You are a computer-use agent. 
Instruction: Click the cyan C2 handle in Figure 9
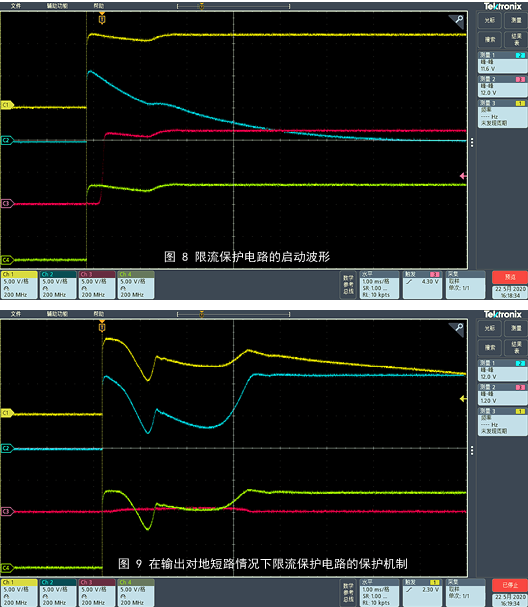pyautogui.click(x=7, y=449)
